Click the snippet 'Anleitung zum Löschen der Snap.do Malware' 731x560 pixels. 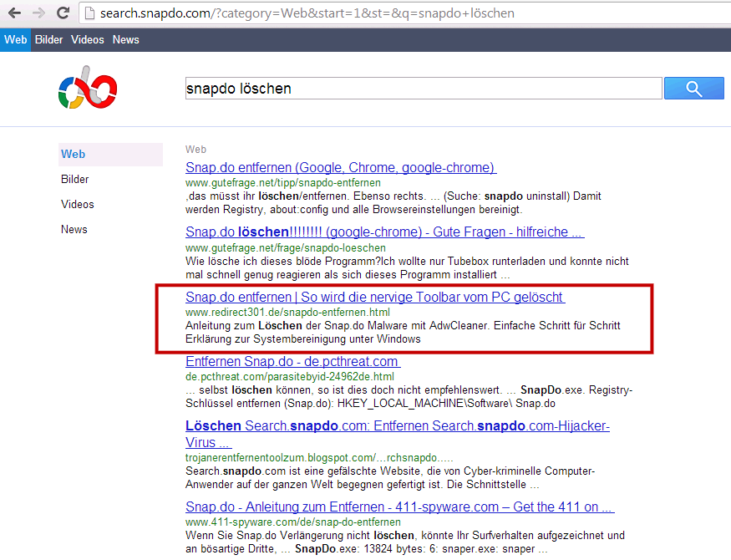[403, 332]
